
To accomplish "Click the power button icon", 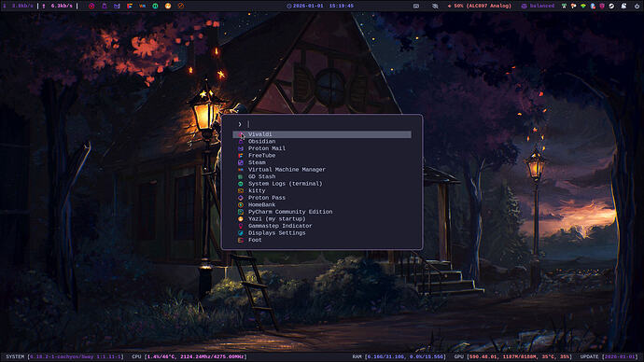I will 637,6.
